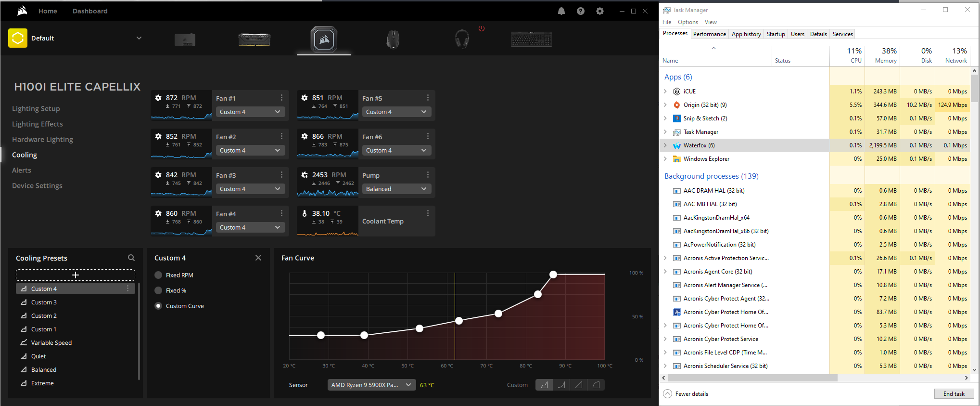The image size is (980, 406).
Task: Switch to iCUE Dashboard tab
Action: click(x=90, y=11)
